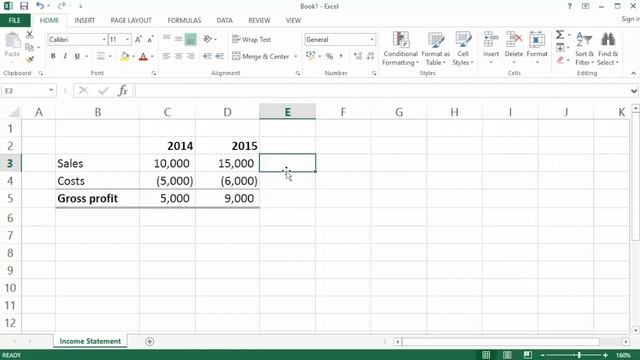640x360 pixels.
Task: Click the Fill down arrow icon
Action: coord(560,48)
